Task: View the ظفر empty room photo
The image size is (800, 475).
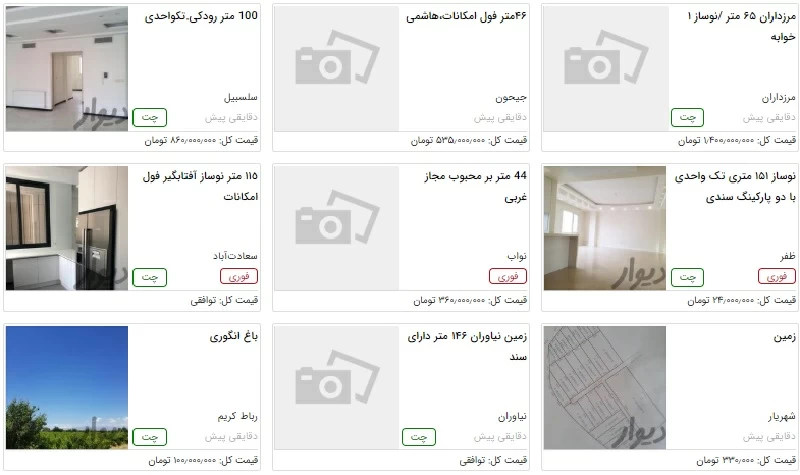Action: [605, 228]
